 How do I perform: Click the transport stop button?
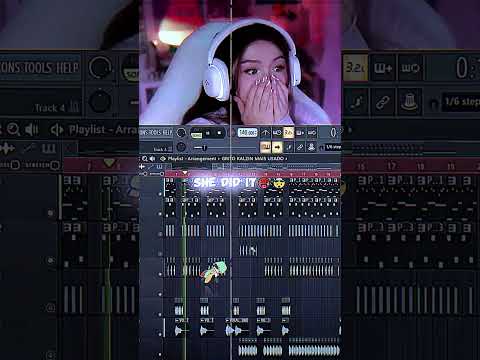219,133
